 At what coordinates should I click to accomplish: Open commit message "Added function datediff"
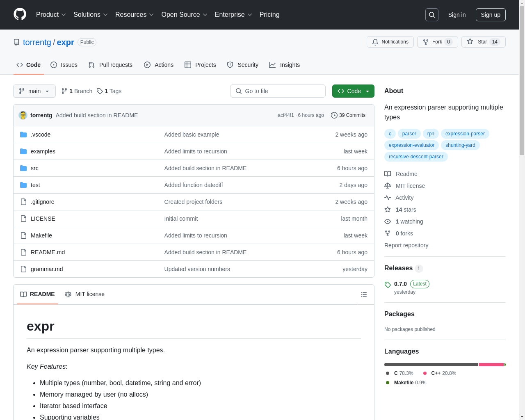tap(194, 185)
